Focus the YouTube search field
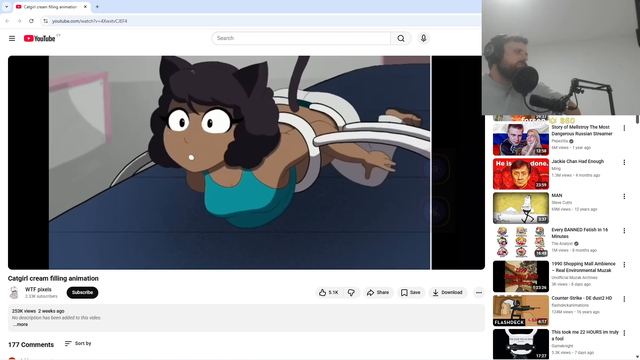Viewport: 640px width, 360px height. tap(301, 38)
